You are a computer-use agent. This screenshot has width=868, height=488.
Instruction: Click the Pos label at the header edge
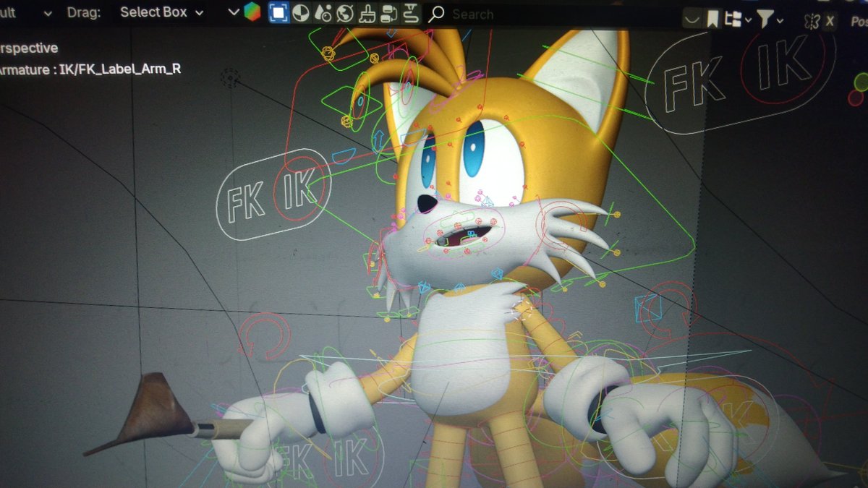coord(859,22)
